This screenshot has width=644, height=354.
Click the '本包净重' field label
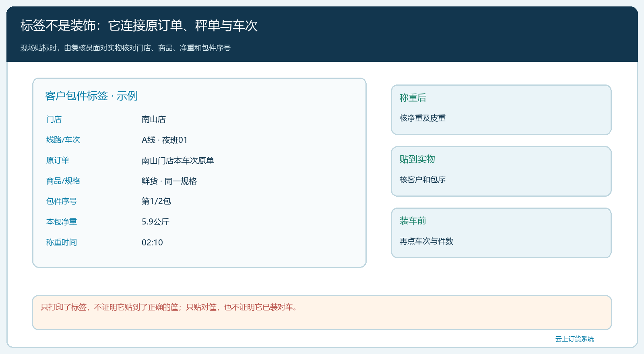[62, 222]
